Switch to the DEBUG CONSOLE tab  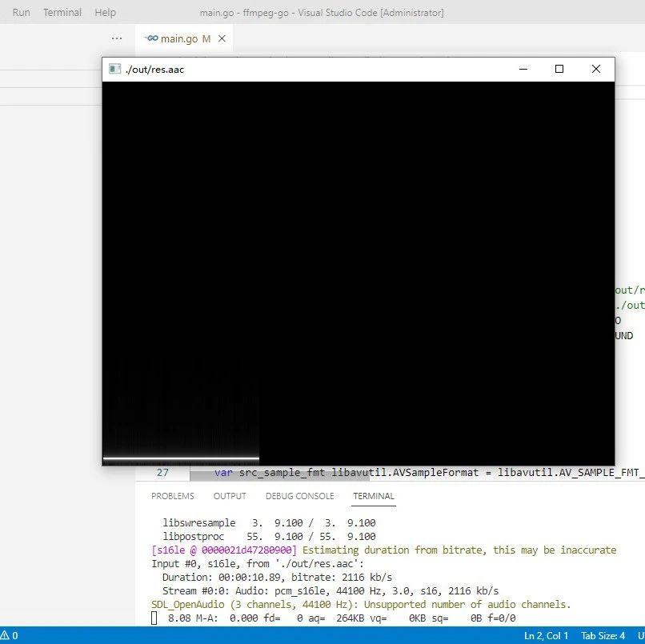tap(300, 496)
